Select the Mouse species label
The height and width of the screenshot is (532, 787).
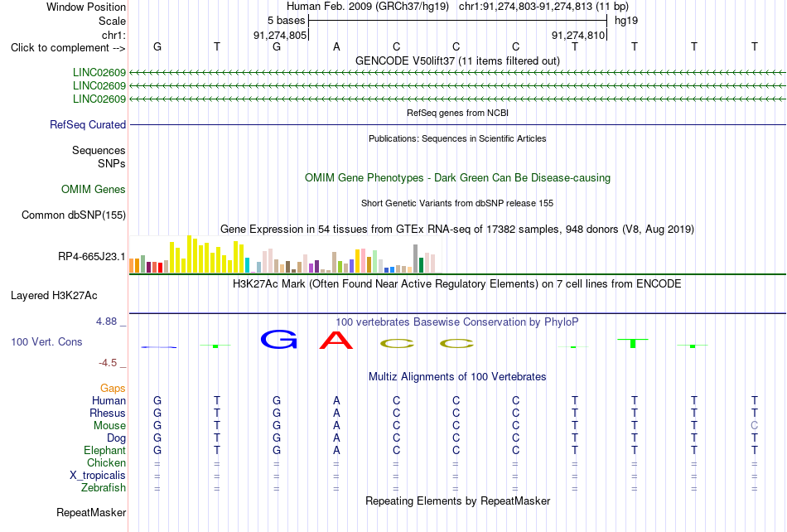coord(109,426)
